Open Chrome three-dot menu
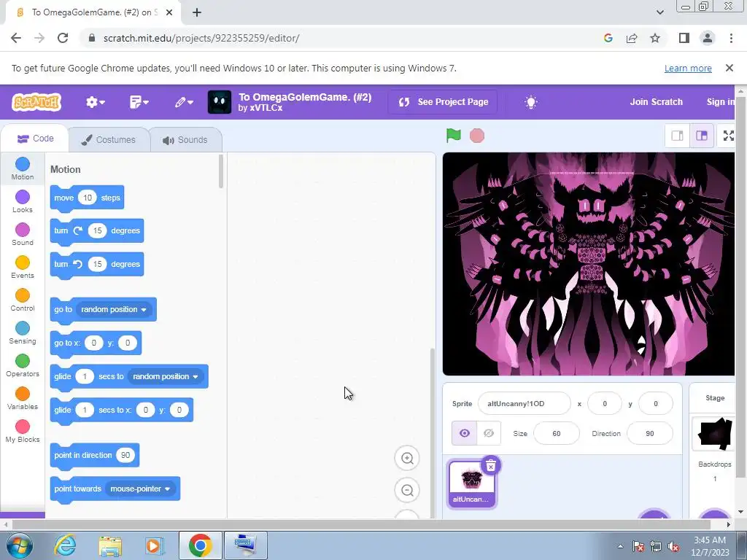Viewport: 747px width, 560px height. (731, 38)
